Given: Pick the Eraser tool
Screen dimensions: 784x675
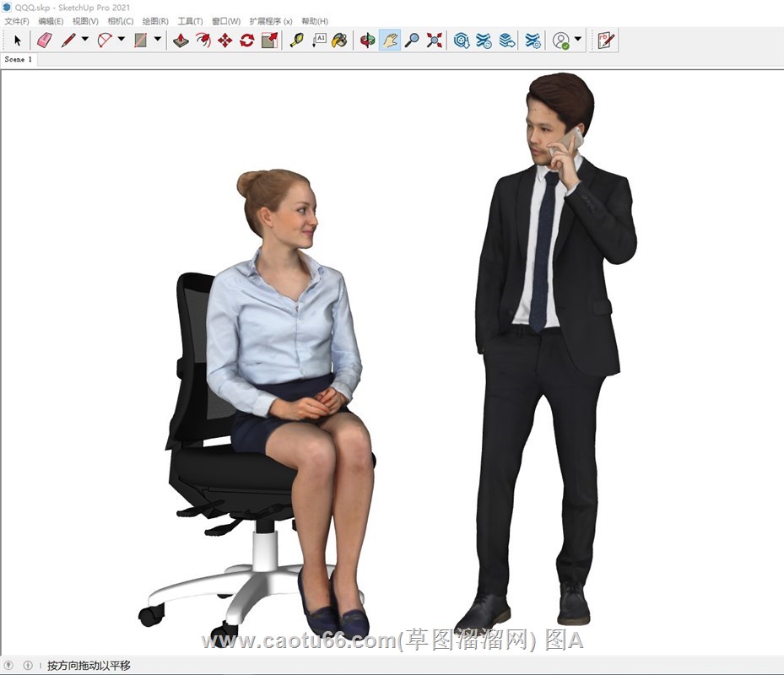Looking at the screenshot, I should [x=45, y=40].
